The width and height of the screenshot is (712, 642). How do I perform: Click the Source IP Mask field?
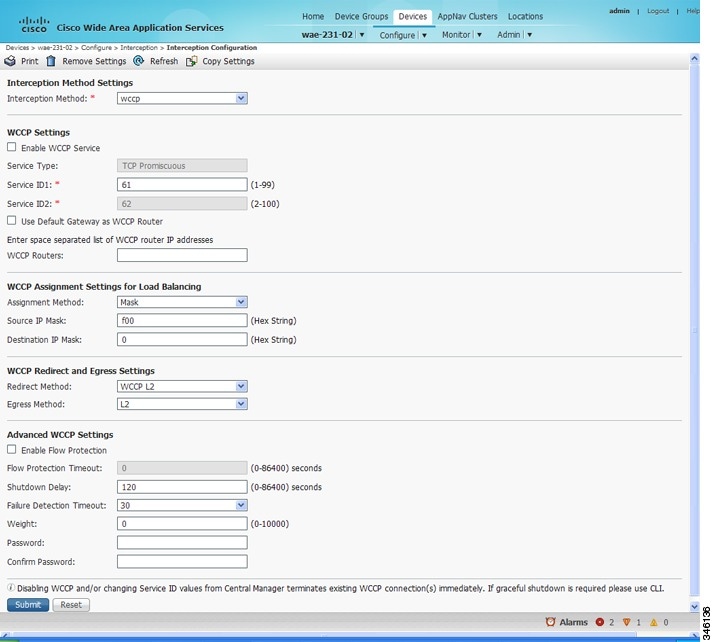point(182,321)
